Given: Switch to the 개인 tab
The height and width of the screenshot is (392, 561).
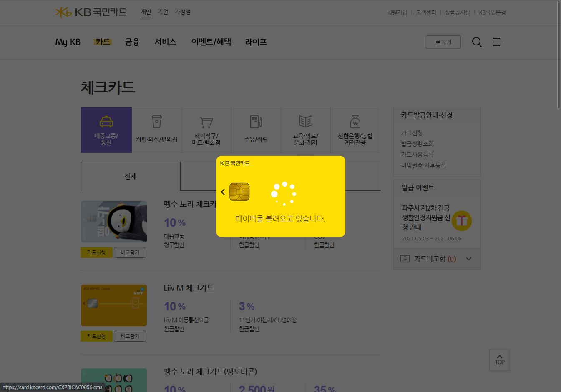Looking at the screenshot, I should point(146,12).
